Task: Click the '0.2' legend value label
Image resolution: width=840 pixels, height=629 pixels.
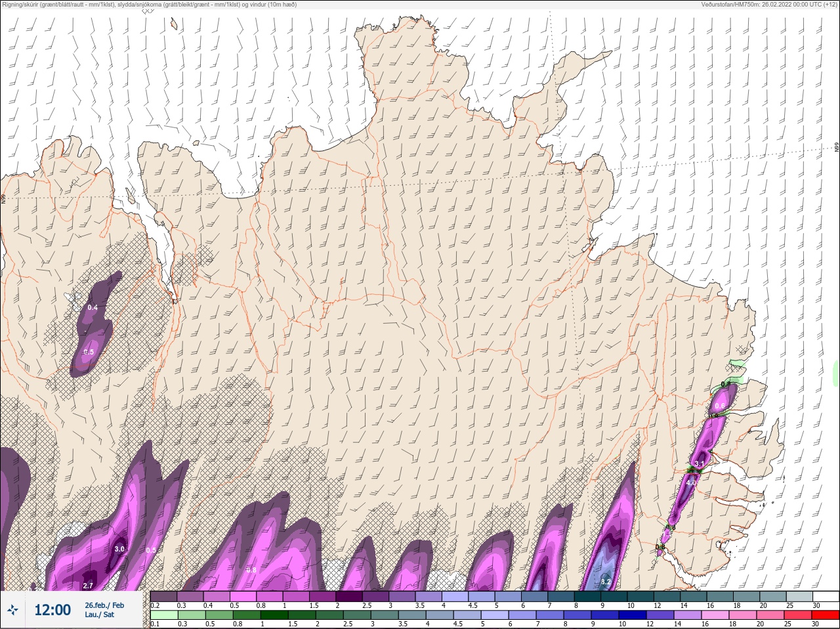Action: pyautogui.click(x=155, y=605)
